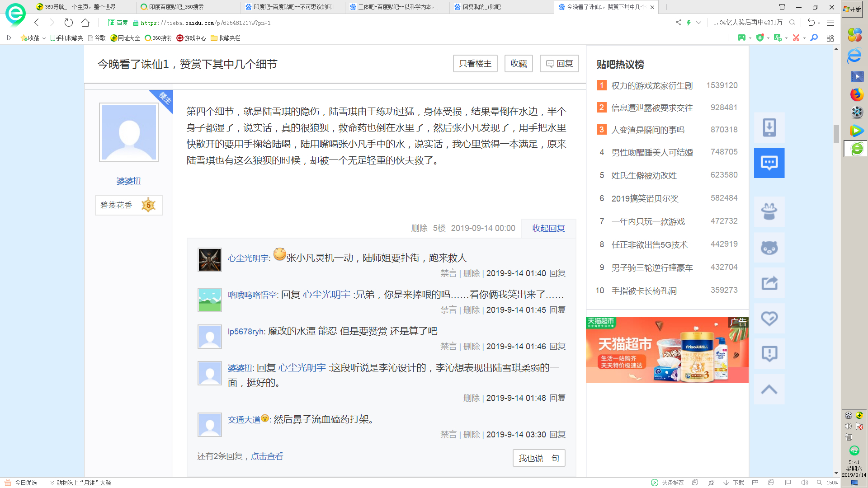Open hot topic 权力的游戏龙家衍生剧
This screenshot has height=488, width=868.
click(x=651, y=85)
